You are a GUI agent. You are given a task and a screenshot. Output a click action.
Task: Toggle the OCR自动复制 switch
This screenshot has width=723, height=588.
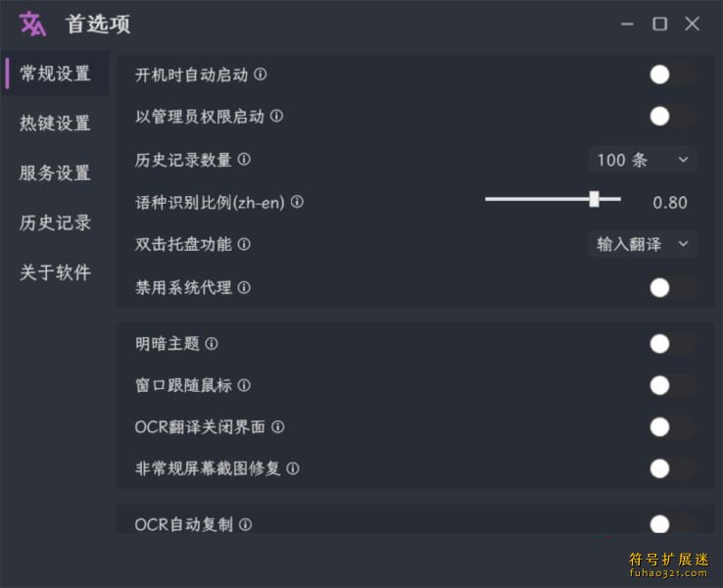point(671,524)
